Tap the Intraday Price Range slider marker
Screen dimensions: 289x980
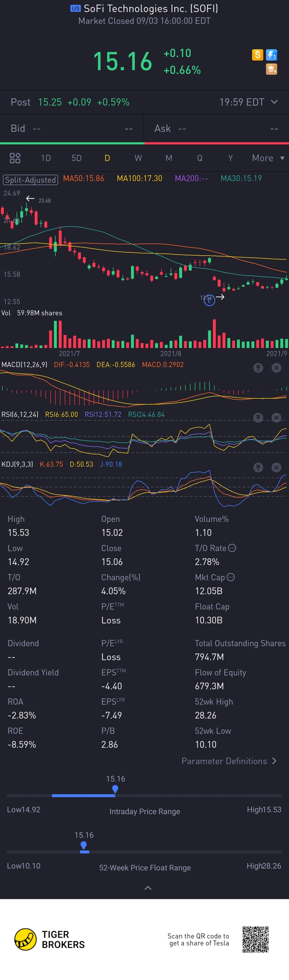pyautogui.click(x=115, y=790)
